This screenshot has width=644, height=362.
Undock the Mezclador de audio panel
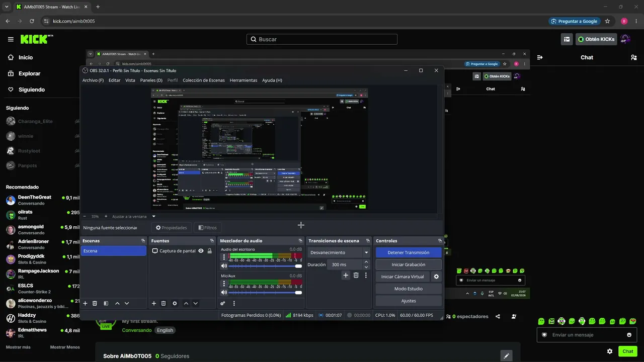click(300, 241)
